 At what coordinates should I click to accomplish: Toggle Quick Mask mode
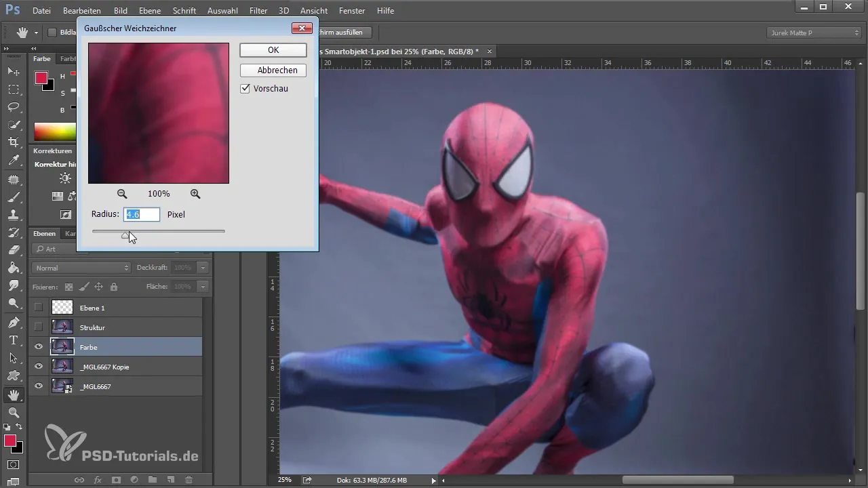[13, 465]
